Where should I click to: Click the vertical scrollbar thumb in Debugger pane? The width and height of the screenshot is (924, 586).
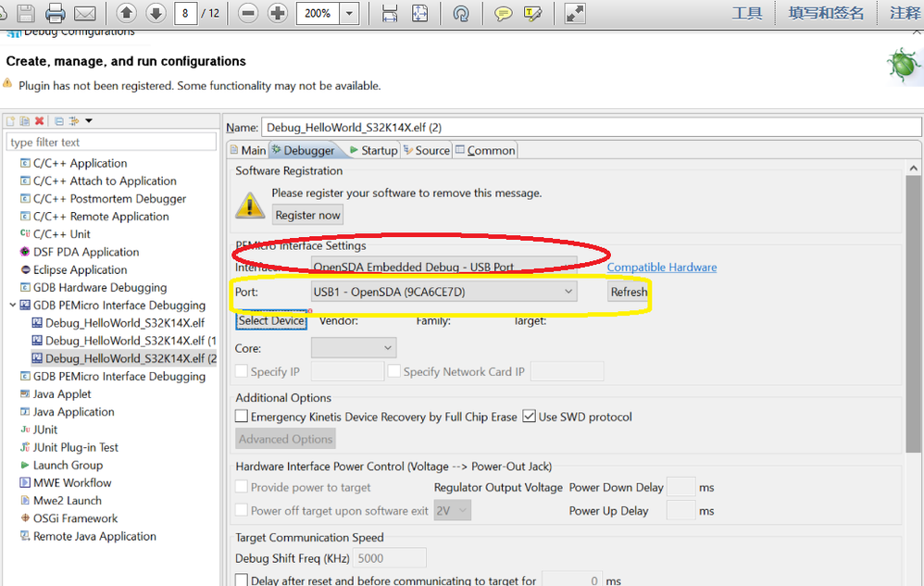(x=913, y=314)
